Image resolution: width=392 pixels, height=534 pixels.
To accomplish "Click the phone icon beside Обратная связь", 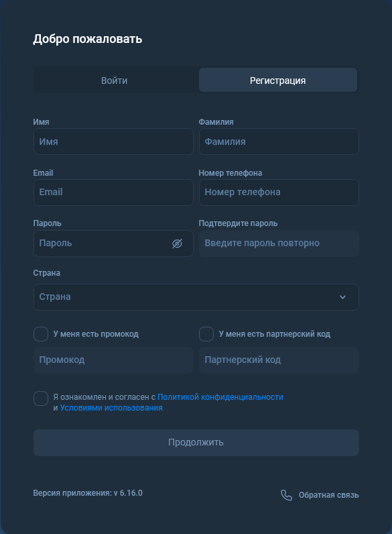I will 286,495.
